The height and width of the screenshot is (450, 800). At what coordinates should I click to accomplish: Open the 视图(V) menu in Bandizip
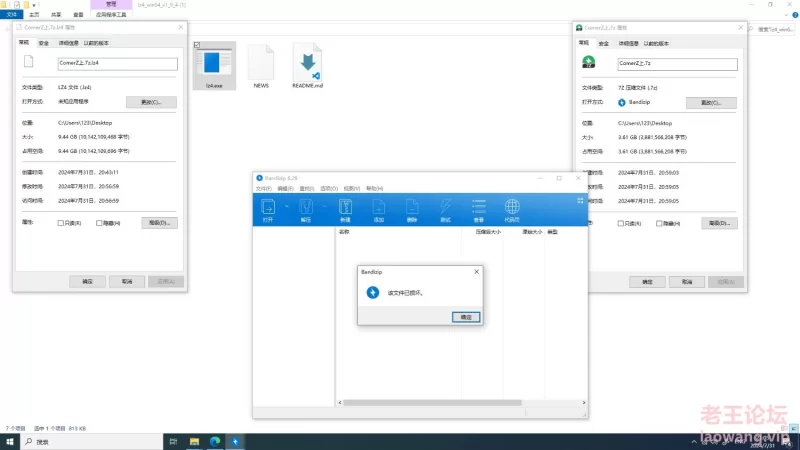[x=352, y=189]
